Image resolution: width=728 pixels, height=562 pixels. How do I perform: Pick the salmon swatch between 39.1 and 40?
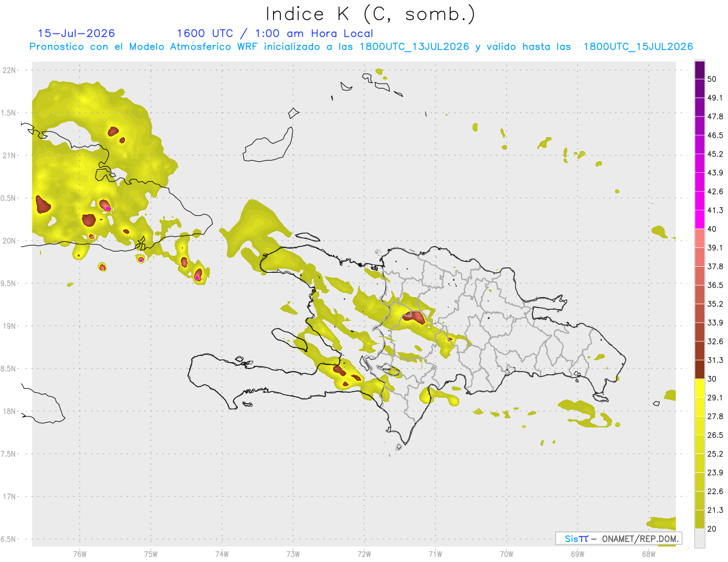click(x=699, y=238)
